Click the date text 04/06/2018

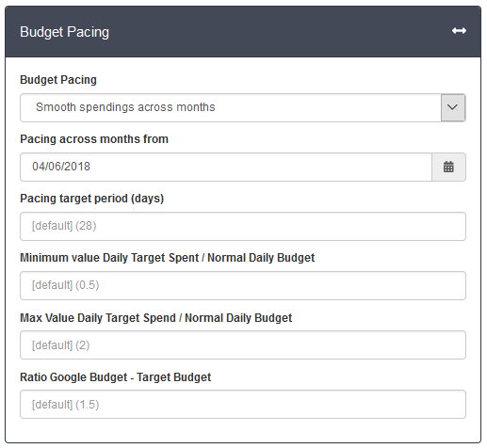coord(61,167)
